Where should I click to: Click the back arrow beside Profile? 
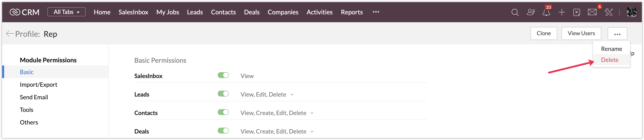click(x=9, y=34)
